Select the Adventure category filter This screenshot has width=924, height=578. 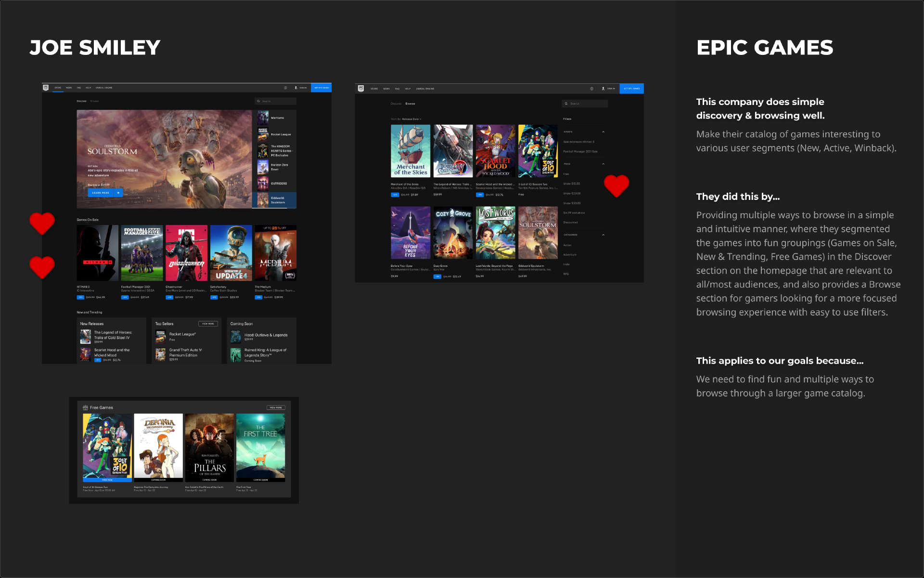pos(570,254)
